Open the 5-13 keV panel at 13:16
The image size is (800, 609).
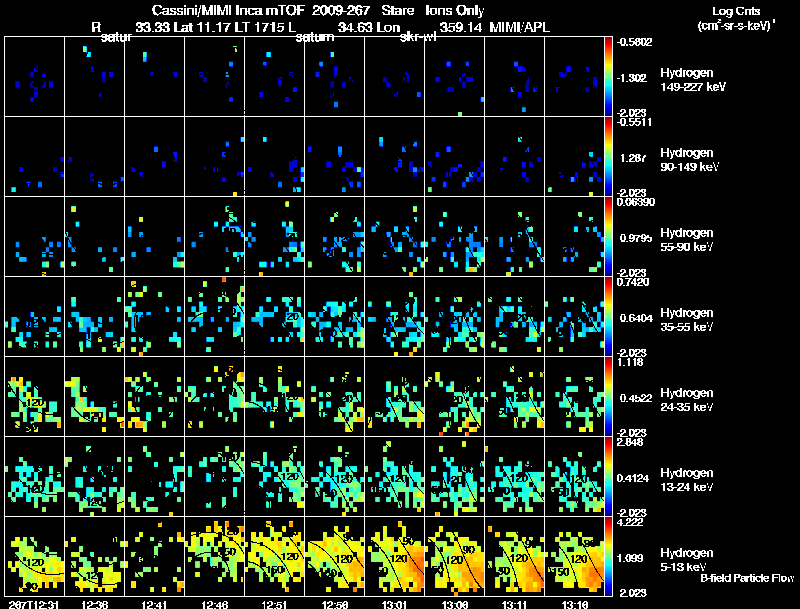(574, 556)
